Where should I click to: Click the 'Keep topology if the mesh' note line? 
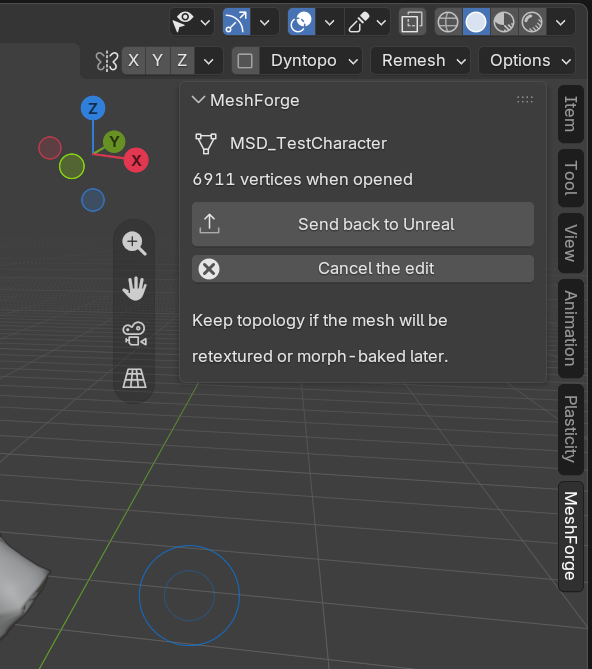[319, 320]
